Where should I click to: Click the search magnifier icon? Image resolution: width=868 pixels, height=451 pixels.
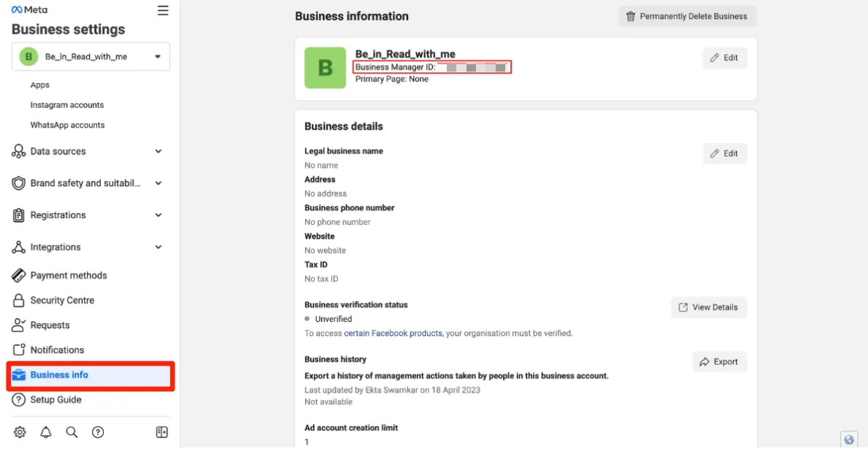[72, 432]
